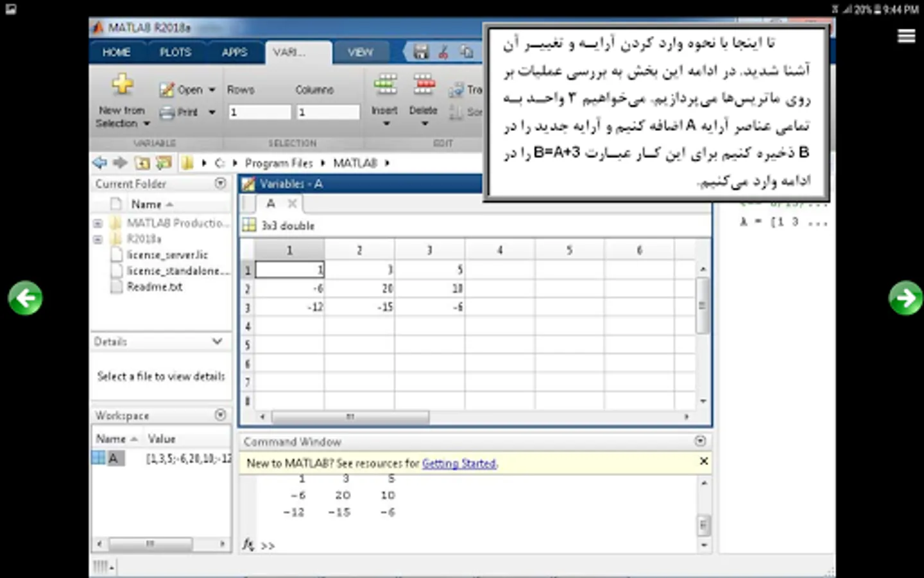This screenshot has width=924, height=578.
Task: Click the battery indicator in status bar
Action: 877,9
